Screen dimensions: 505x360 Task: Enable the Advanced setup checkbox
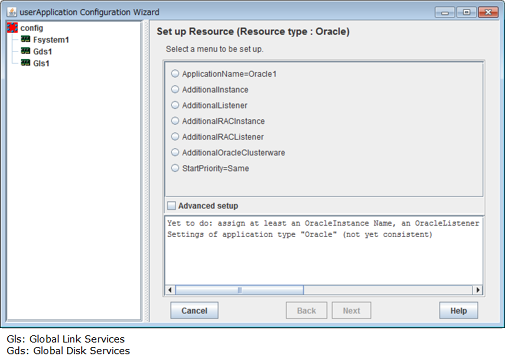171,206
